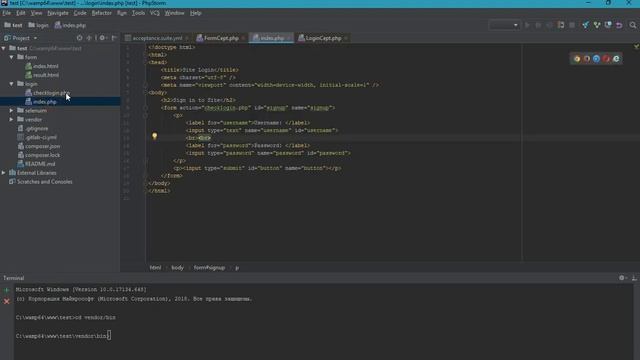The height and width of the screenshot is (360, 640).
Task: Click the listen for debug connections icon
Action: pyautogui.click(x=561, y=25)
